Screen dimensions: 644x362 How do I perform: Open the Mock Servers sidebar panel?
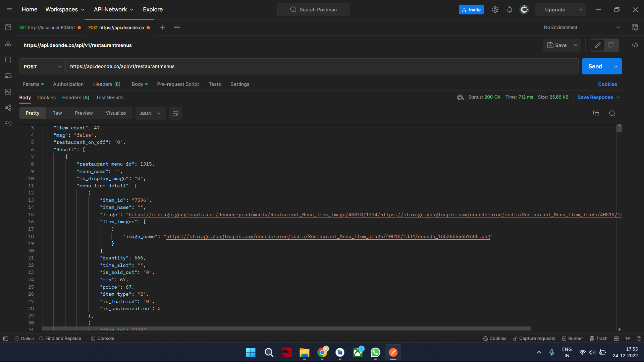click(8, 75)
